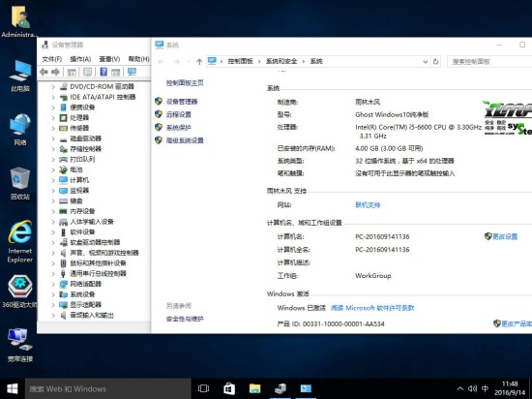Select the 音频输入和输出 row in device tree

(92, 315)
